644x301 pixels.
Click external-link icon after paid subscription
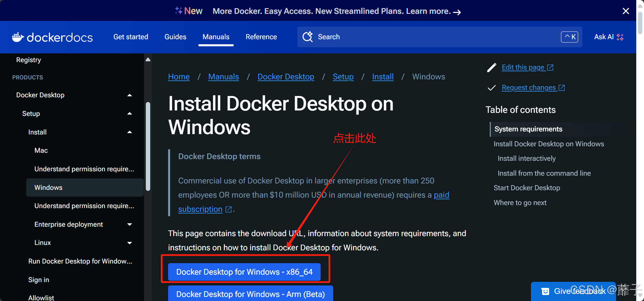coord(229,209)
